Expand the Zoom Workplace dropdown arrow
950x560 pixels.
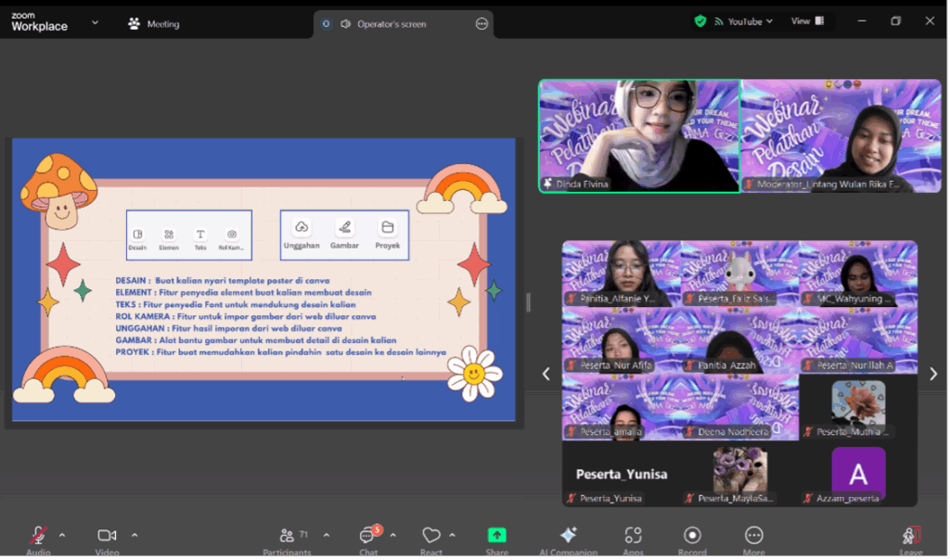(x=95, y=23)
